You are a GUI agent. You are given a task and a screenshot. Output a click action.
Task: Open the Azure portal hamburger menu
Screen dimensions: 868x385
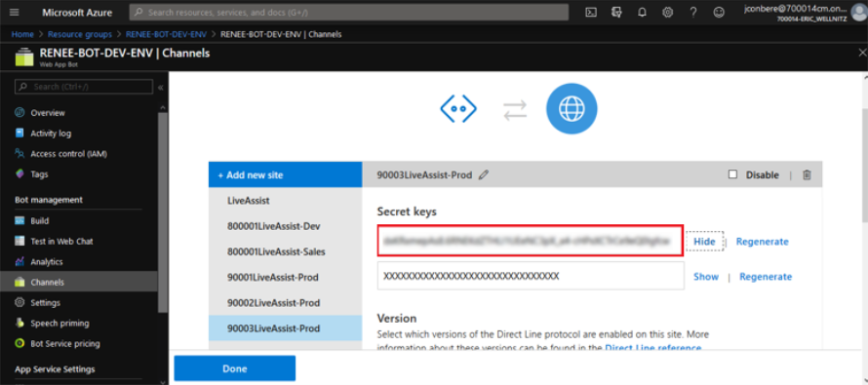click(15, 12)
